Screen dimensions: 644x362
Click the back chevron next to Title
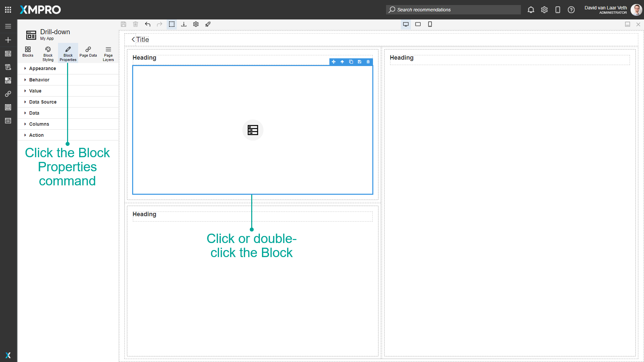coord(133,40)
